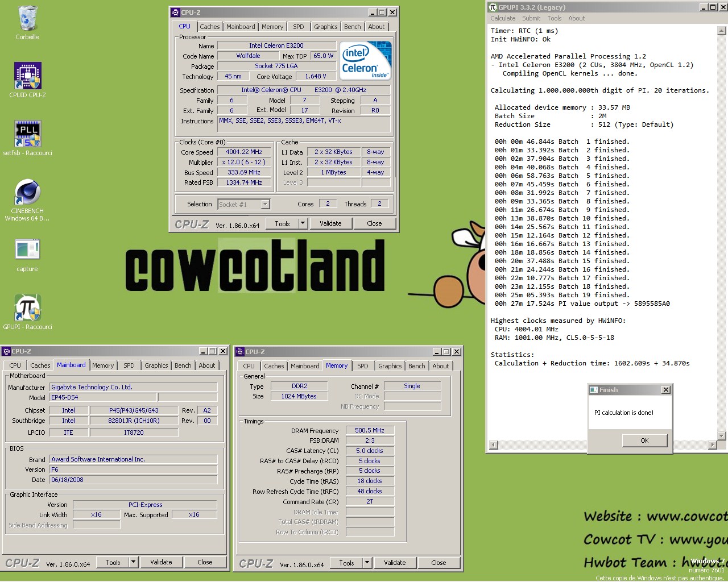The height and width of the screenshot is (582, 728).
Task: Open Socket #1 selection dropdown
Action: pyautogui.click(x=265, y=204)
